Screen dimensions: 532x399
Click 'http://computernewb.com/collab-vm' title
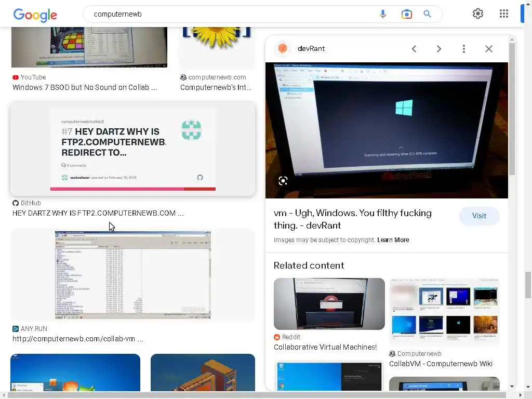click(x=78, y=339)
